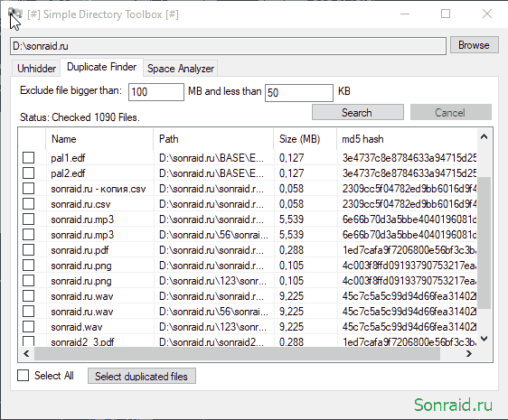Screen dimensions: 508x420
Task: Start the duplicate Search
Action: [x=358, y=112]
